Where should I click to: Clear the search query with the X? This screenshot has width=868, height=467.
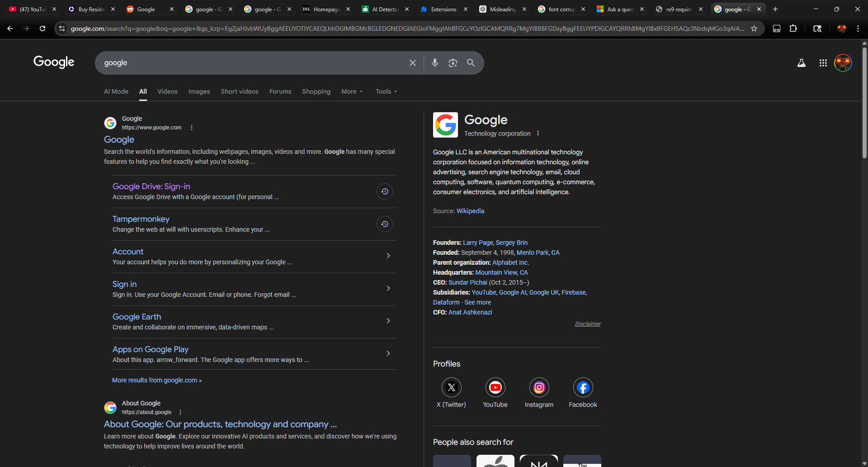(x=412, y=63)
